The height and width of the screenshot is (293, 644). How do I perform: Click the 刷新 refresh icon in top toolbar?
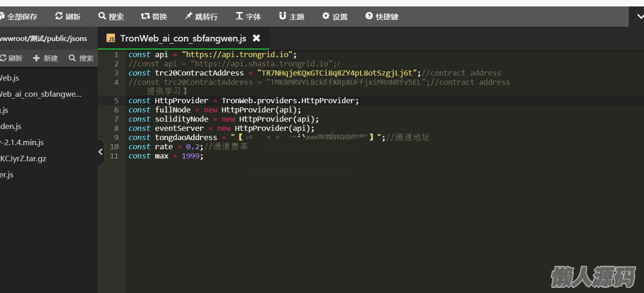tap(67, 17)
